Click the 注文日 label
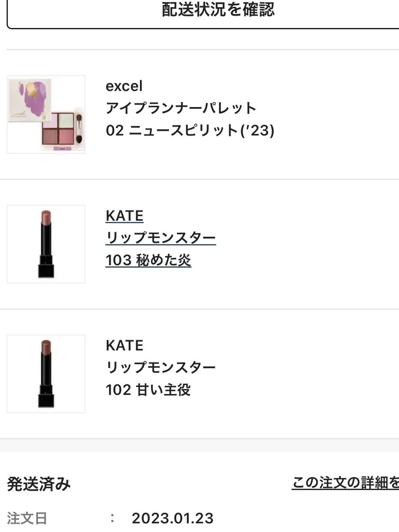 (27, 518)
